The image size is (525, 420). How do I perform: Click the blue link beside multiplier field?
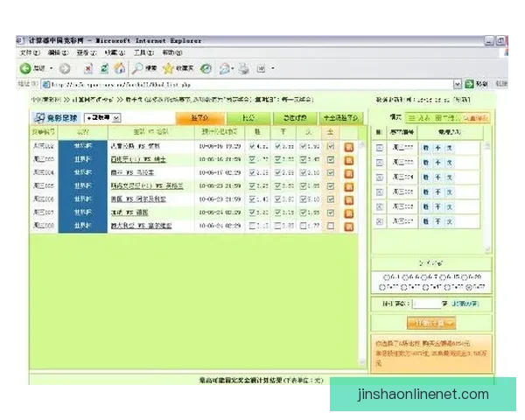point(465,304)
